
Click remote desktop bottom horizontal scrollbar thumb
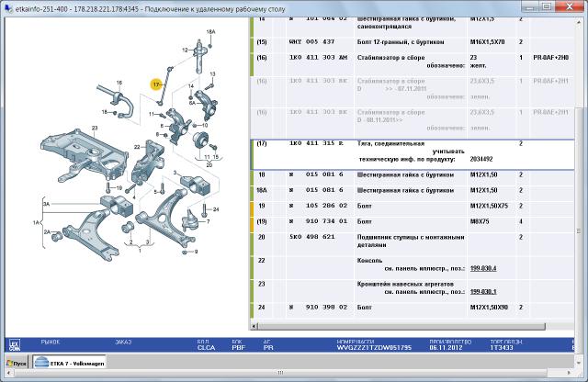click(280, 373)
